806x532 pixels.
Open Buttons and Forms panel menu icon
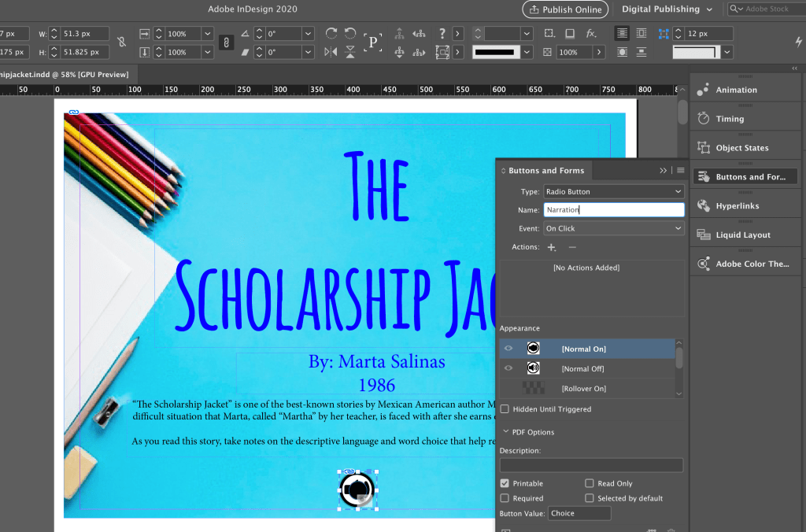pyautogui.click(x=681, y=171)
